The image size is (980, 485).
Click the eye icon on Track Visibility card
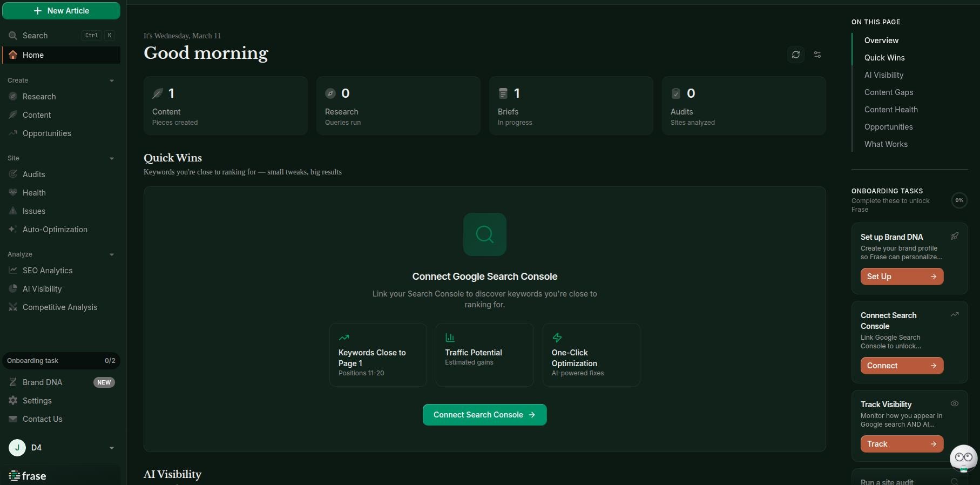tap(955, 403)
